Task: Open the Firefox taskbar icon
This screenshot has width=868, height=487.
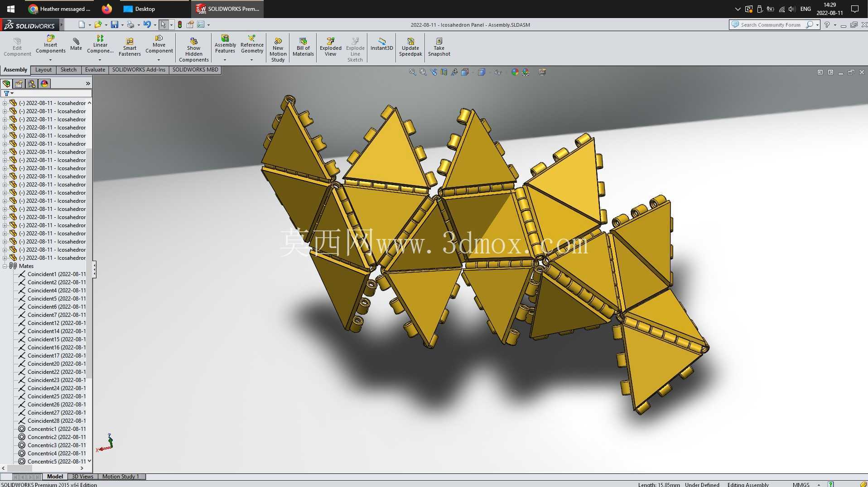Action: pos(107,9)
